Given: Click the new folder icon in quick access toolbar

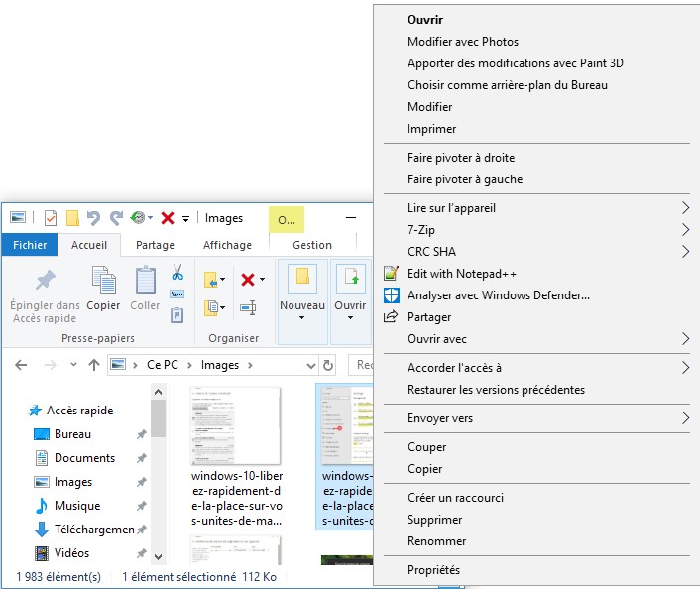Looking at the screenshot, I should (72, 218).
